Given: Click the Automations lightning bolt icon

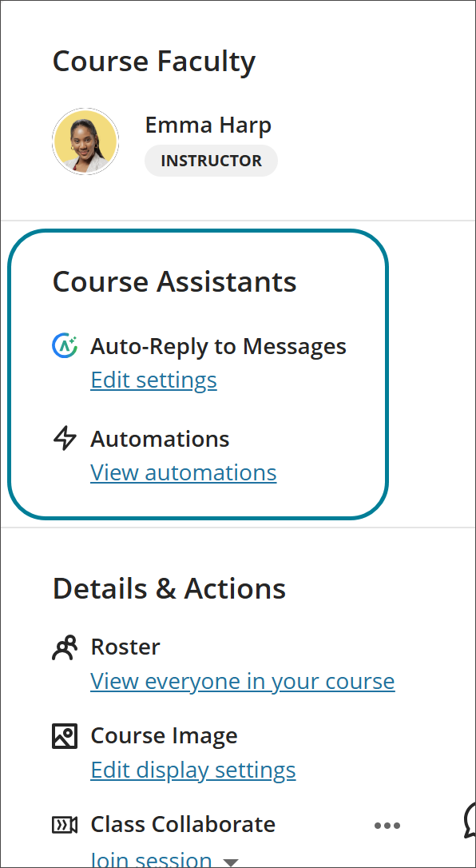Looking at the screenshot, I should tap(65, 438).
